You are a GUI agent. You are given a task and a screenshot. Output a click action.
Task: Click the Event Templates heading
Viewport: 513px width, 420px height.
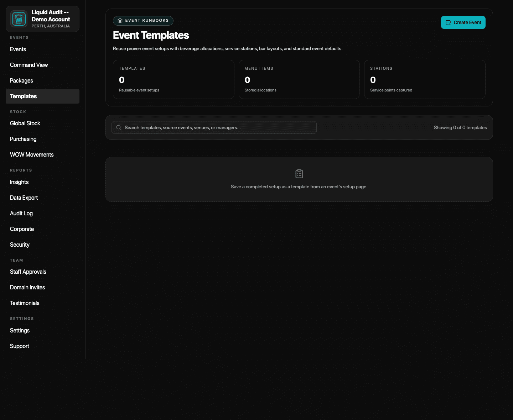[x=151, y=35]
